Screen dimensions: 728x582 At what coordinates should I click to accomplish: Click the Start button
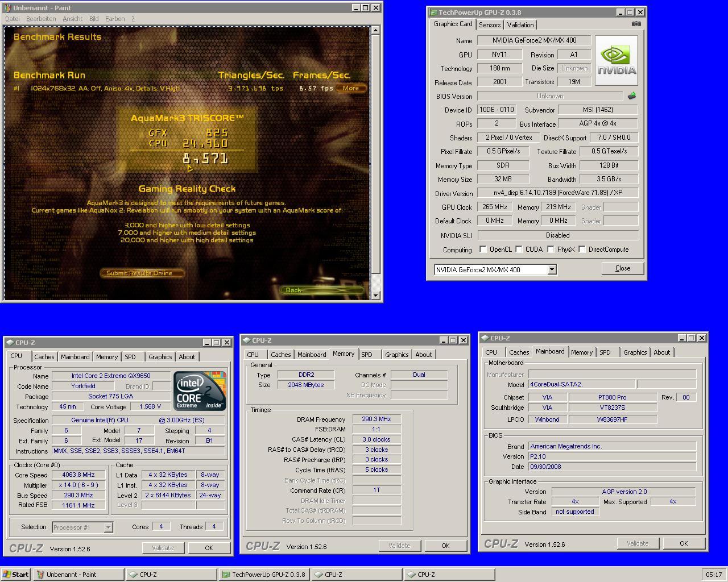[16, 575]
